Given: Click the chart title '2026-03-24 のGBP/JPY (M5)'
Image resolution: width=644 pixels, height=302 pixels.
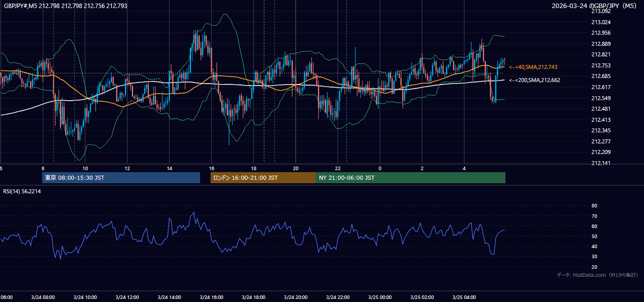Looking at the screenshot, I should [x=595, y=6].
